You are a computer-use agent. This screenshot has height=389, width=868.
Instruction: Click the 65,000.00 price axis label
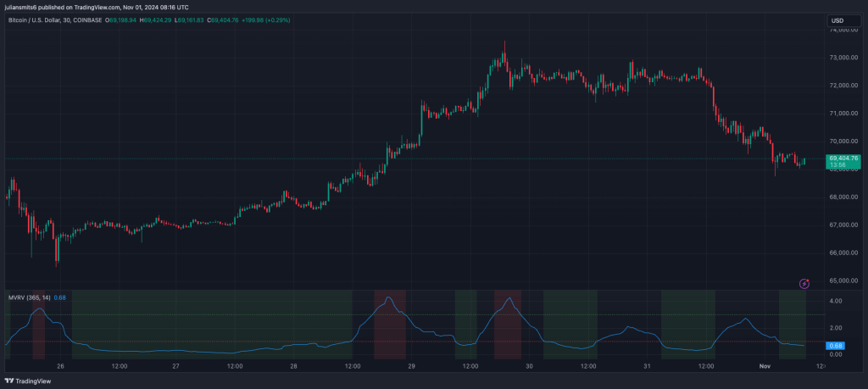pos(843,281)
